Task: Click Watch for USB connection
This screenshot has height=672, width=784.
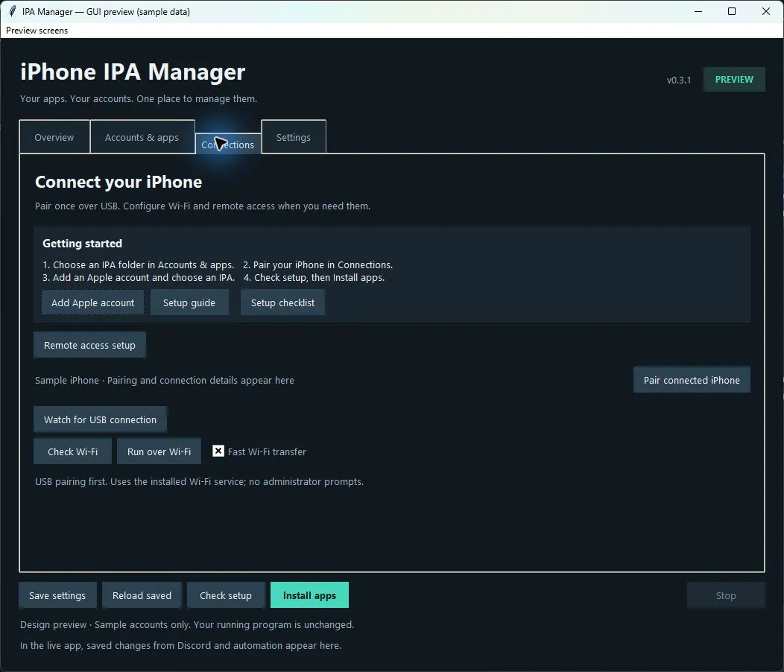Action: [100, 419]
